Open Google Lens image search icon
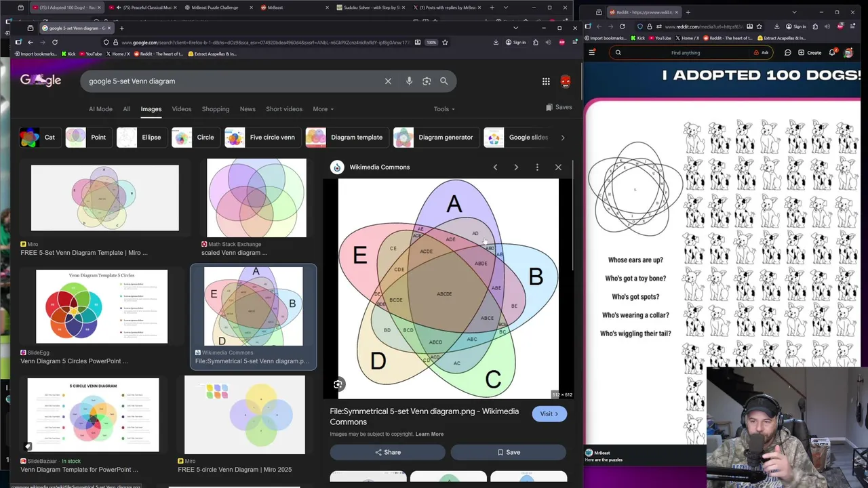This screenshot has width=868, height=488. pos(427,81)
